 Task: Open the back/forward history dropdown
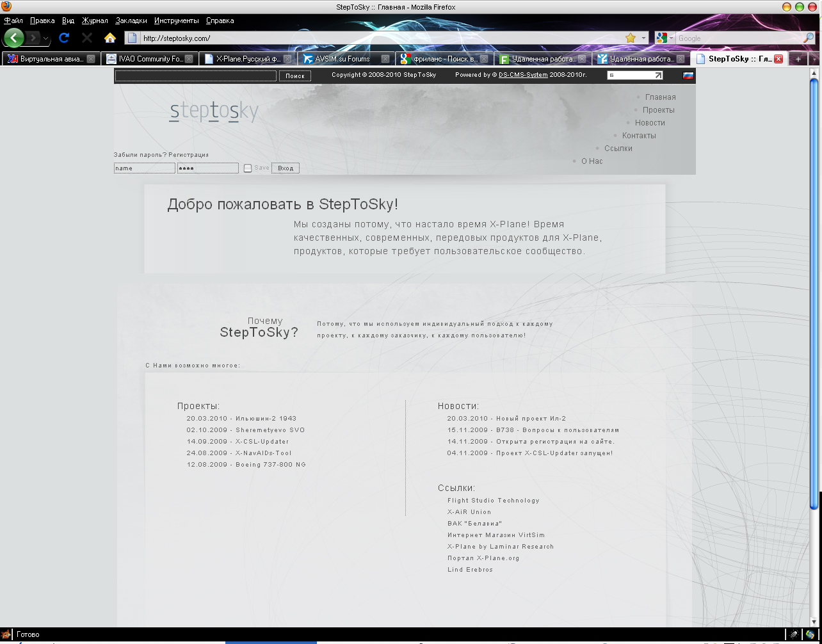46,38
